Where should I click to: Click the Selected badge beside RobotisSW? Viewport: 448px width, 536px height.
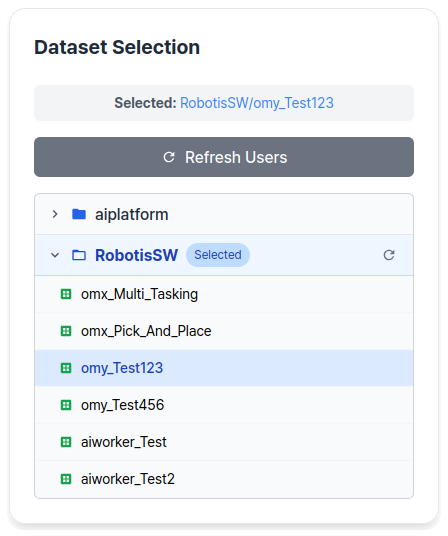(x=218, y=255)
